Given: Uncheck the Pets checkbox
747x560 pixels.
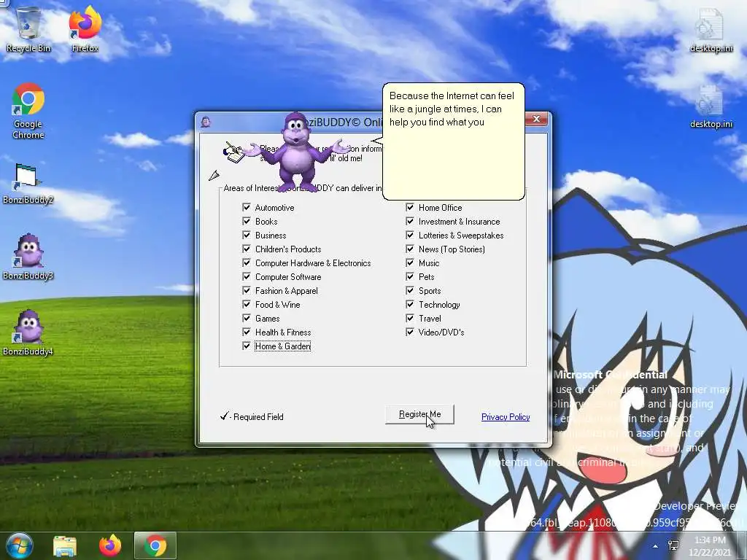Looking at the screenshot, I should tap(410, 276).
